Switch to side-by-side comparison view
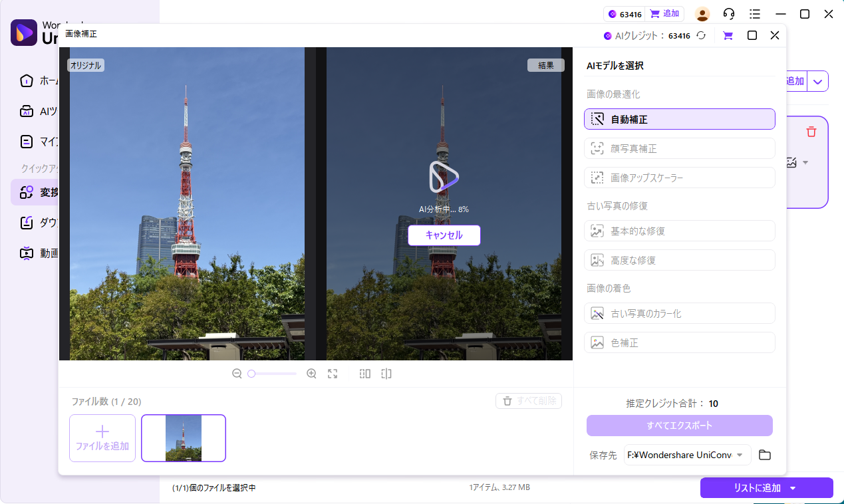The height and width of the screenshot is (504, 844). coord(364,374)
